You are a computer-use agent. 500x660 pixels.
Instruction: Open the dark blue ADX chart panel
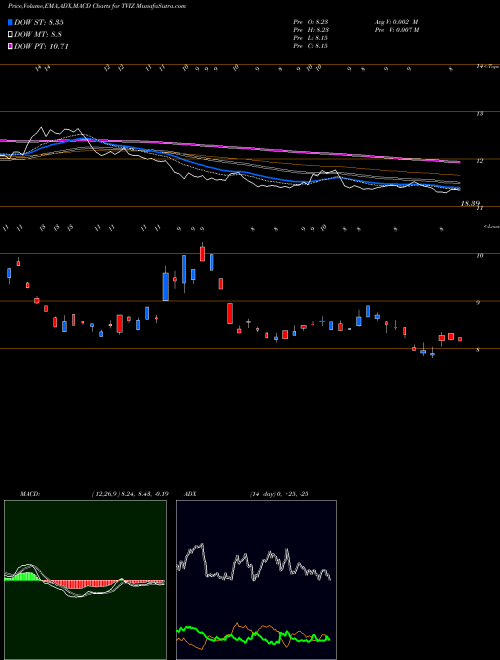(x=256, y=580)
